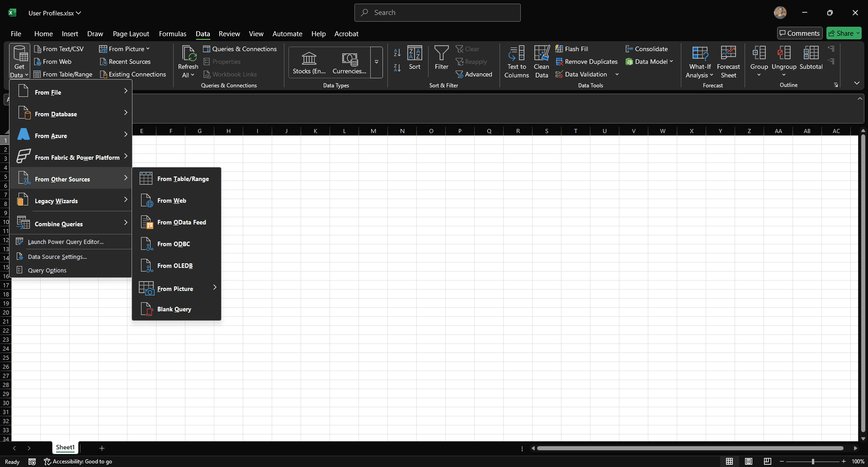Select the Stocks data type

coord(309,62)
